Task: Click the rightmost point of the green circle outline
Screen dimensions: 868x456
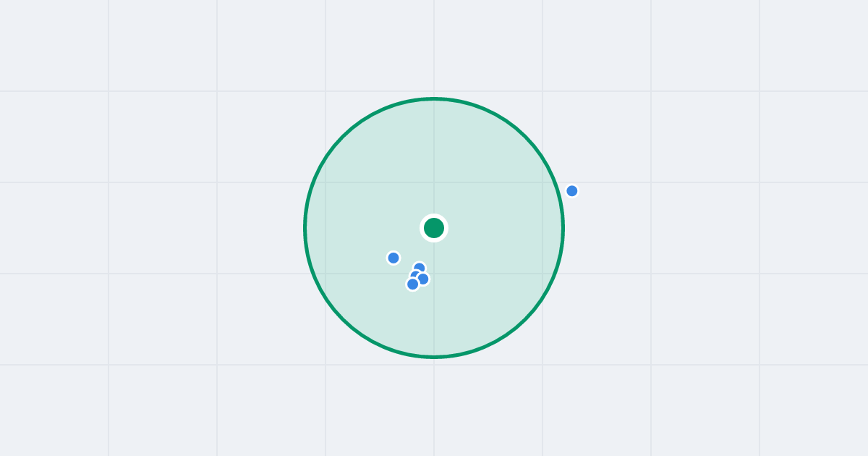Action: click(x=563, y=228)
